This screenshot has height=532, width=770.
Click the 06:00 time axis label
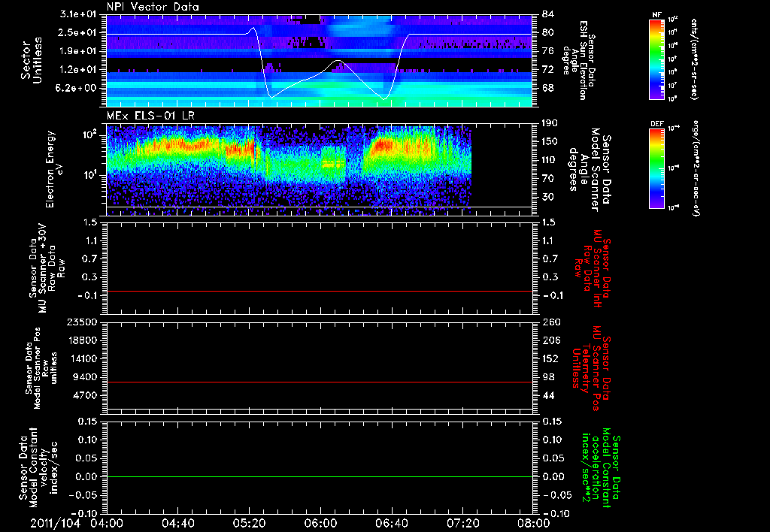point(321,522)
